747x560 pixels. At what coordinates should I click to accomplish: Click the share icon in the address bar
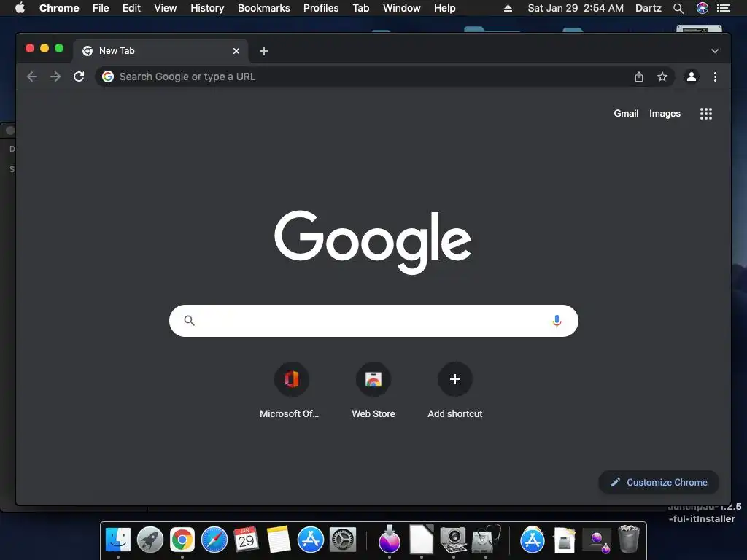639,77
